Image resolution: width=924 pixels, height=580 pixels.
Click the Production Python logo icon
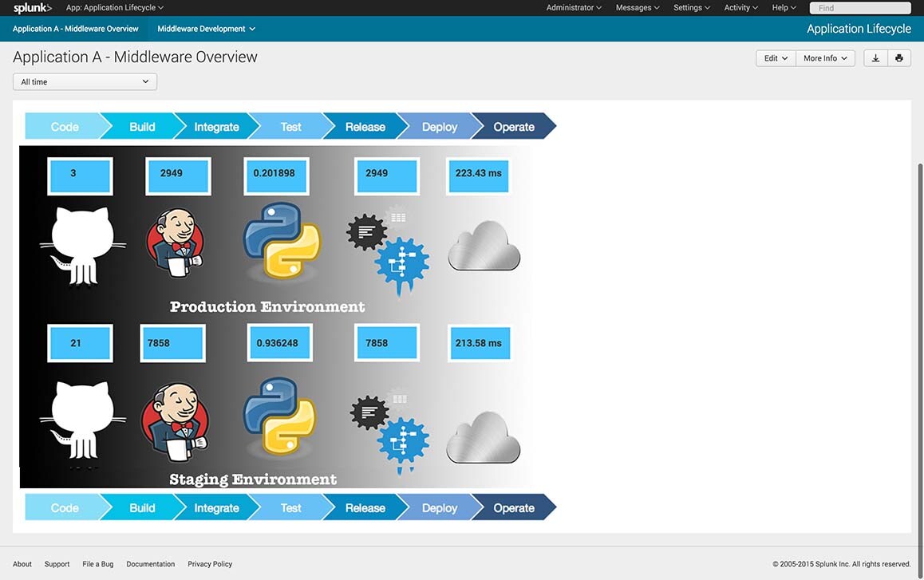tap(282, 240)
